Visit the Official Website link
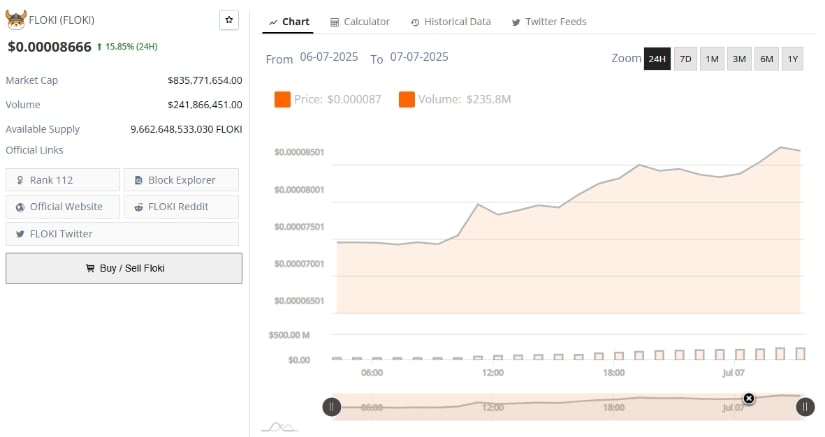 tap(63, 207)
